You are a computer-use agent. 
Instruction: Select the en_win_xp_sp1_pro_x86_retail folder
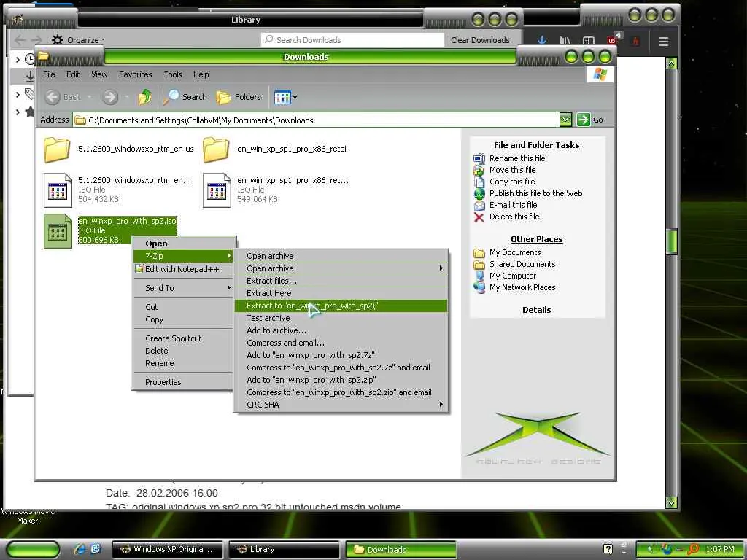(275, 149)
